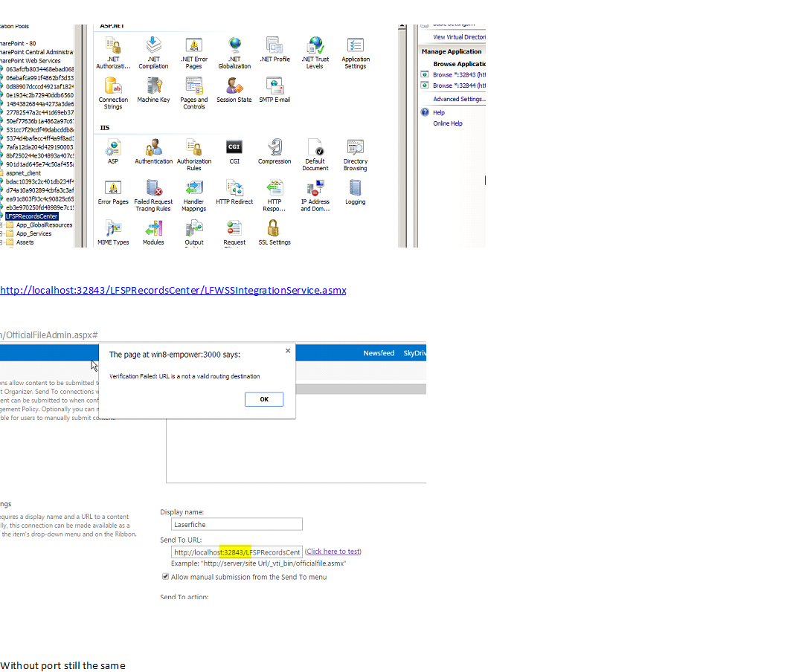Open SkyDrive in SharePoint header
The image size is (793, 672).
(414, 353)
